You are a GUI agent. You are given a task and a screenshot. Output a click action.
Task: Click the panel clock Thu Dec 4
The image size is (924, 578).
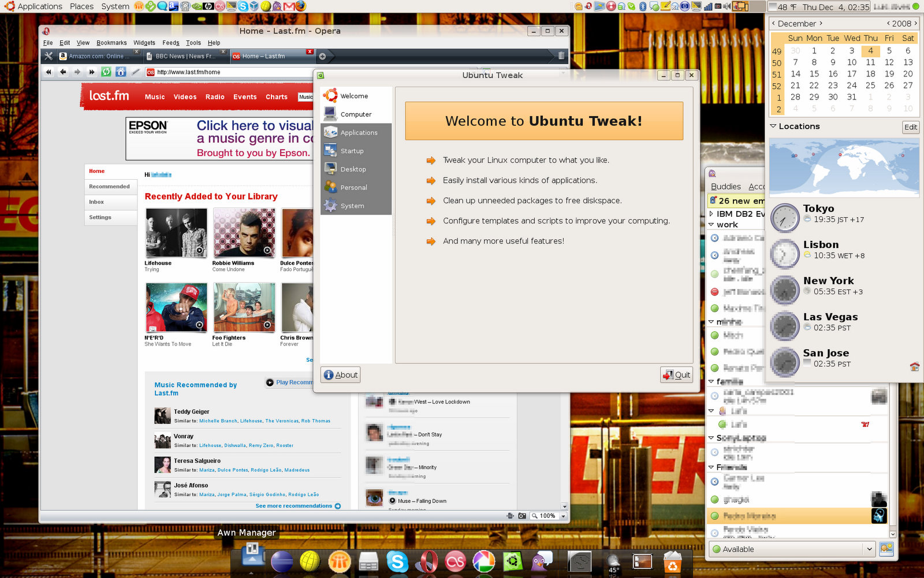(836, 7)
